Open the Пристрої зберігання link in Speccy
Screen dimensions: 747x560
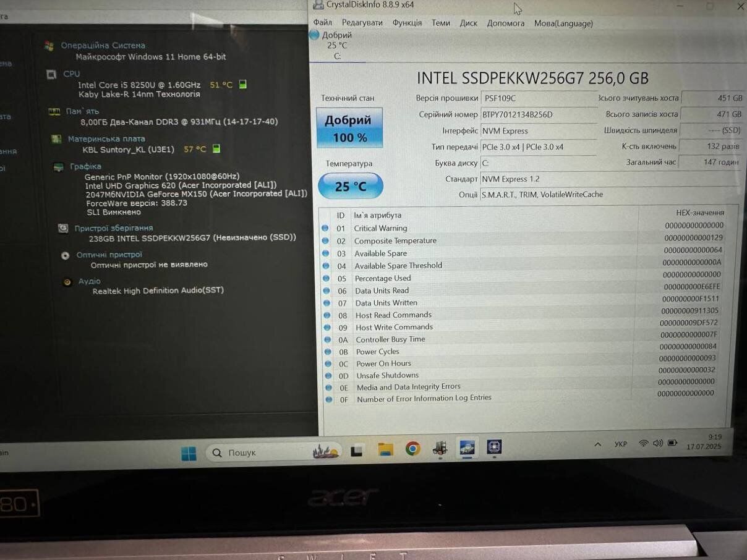pyautogui.click(x=113, y=228)
